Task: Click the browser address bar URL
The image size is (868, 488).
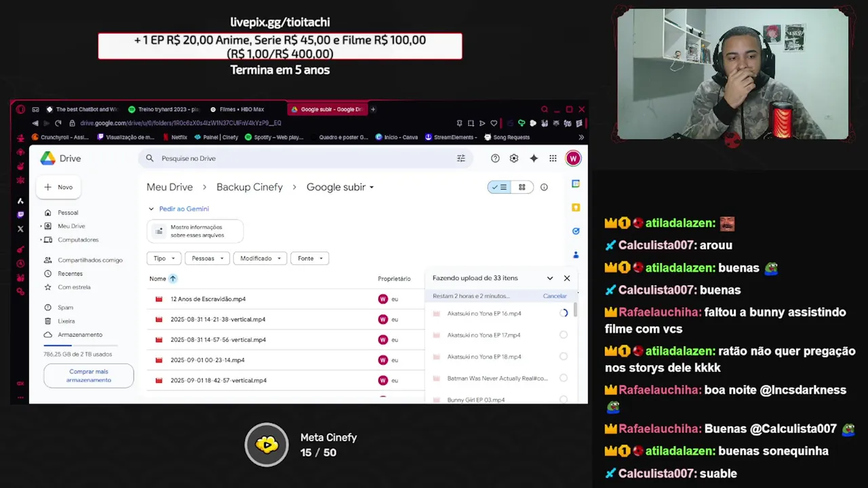Action: tap(180, 123)
